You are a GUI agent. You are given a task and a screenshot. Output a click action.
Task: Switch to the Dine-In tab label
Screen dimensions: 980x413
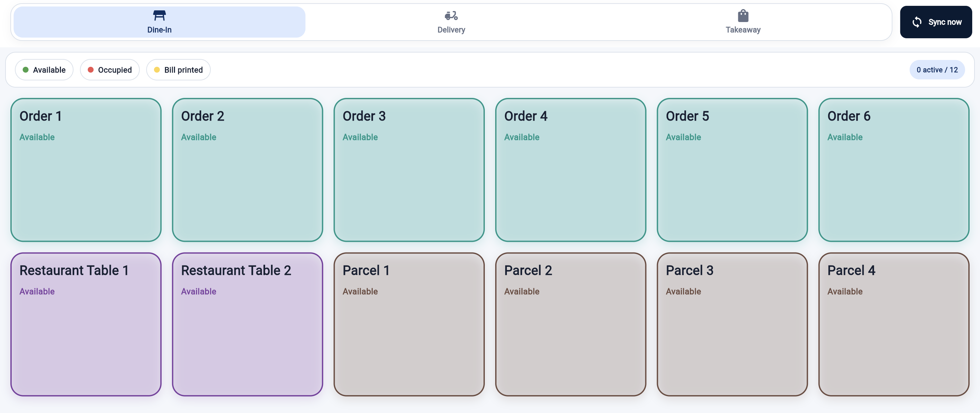pos(159,30)
